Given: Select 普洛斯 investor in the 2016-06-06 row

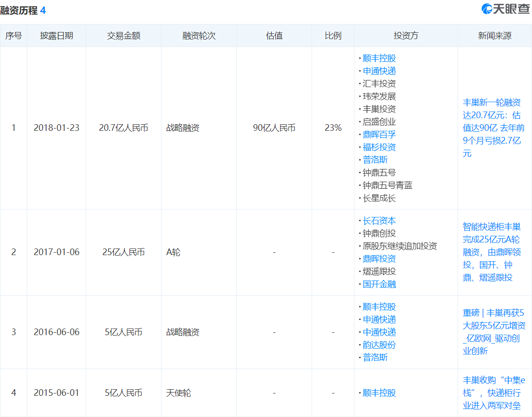Looking at the screenshot, I should (375, 357).
